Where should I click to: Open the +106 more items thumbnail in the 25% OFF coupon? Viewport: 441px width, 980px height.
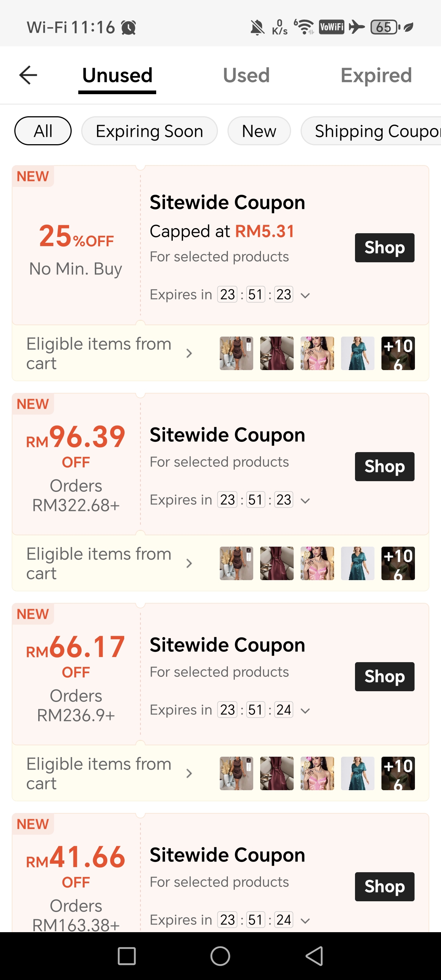(398, 354)
